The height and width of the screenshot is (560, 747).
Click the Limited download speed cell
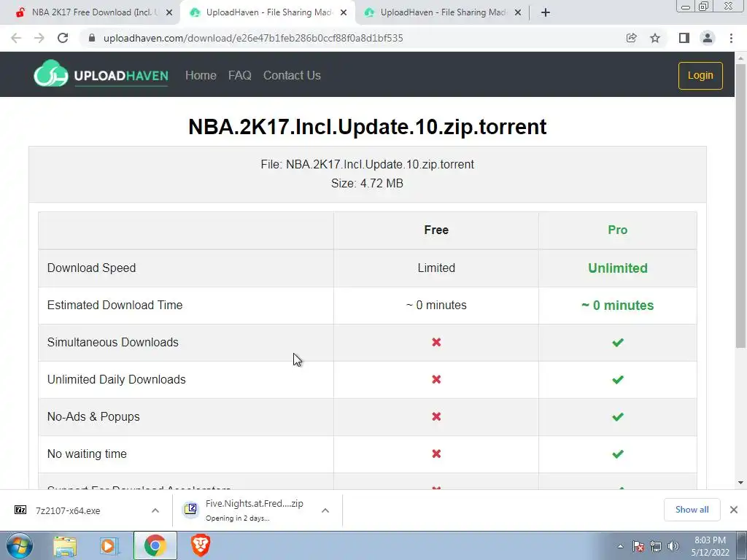(x=436, y=268)
